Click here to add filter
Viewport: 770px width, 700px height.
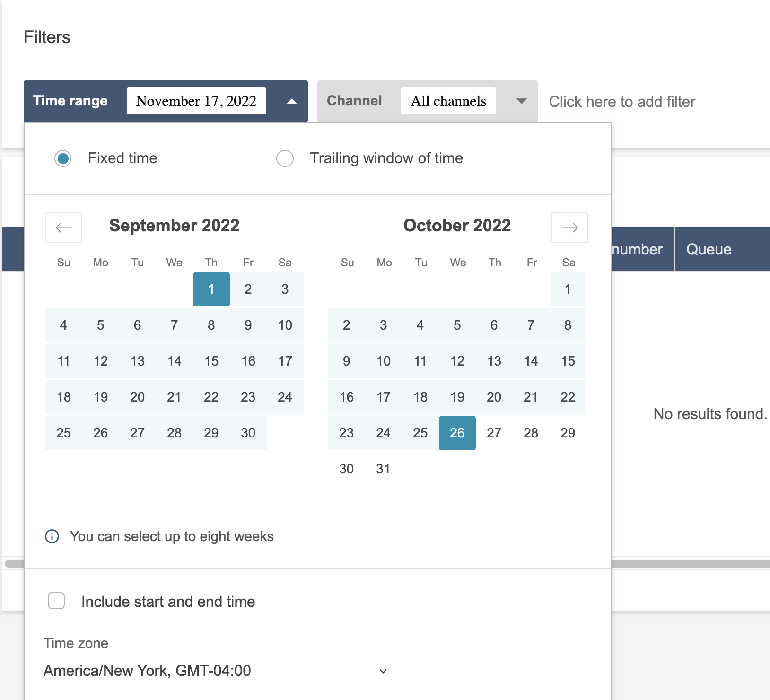[622, 102]
